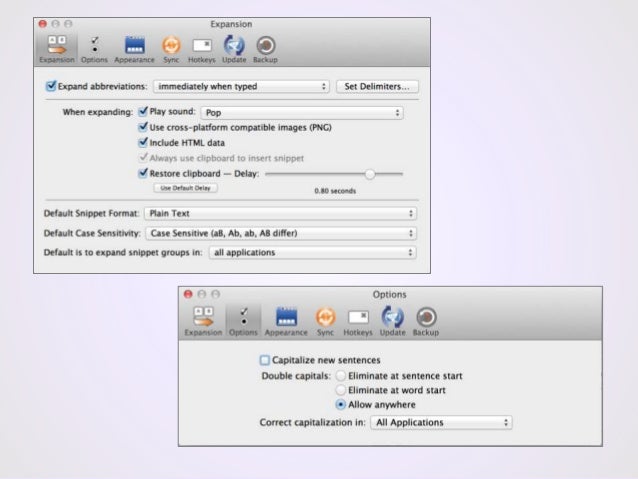Toggle Always use clipboard to insert snippet
This screenshot has width=638, height=479.
pos(143,157)
